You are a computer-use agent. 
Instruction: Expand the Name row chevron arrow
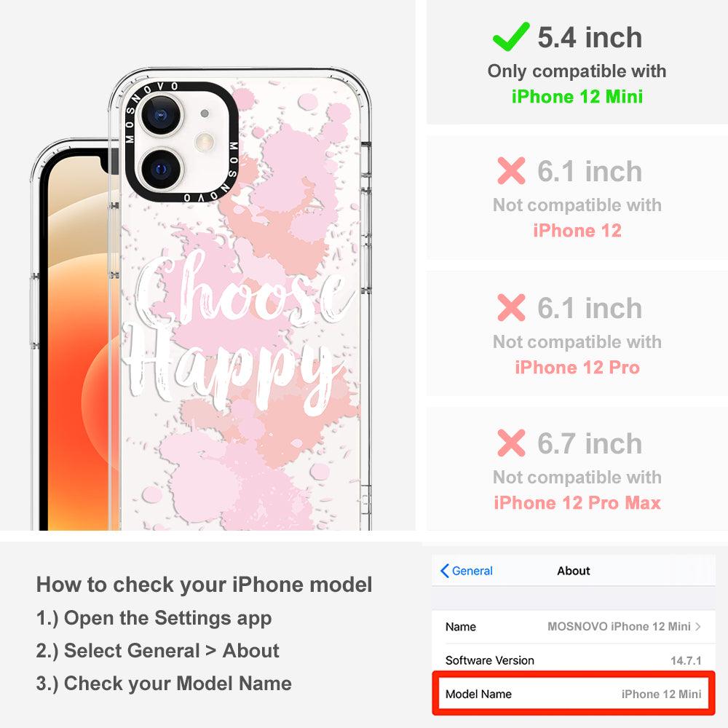point(698,626)
